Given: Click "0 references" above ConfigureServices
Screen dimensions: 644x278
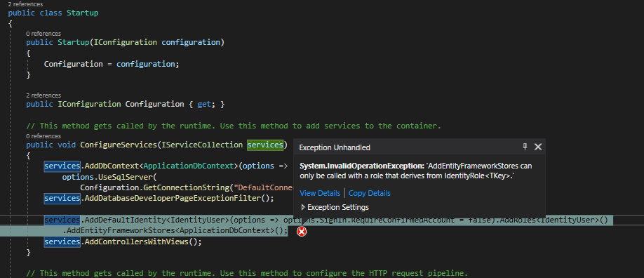Looking at the screenshot, I should (43, 135).
